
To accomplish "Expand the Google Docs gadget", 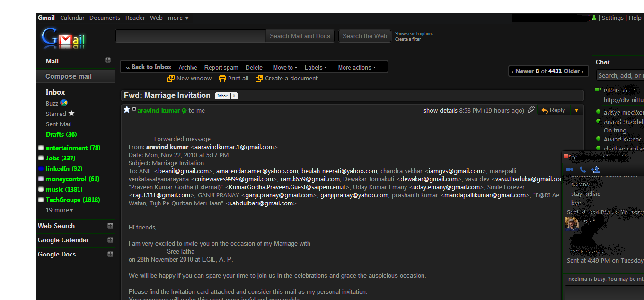I will pyautogui.click(x=110, y=254).
